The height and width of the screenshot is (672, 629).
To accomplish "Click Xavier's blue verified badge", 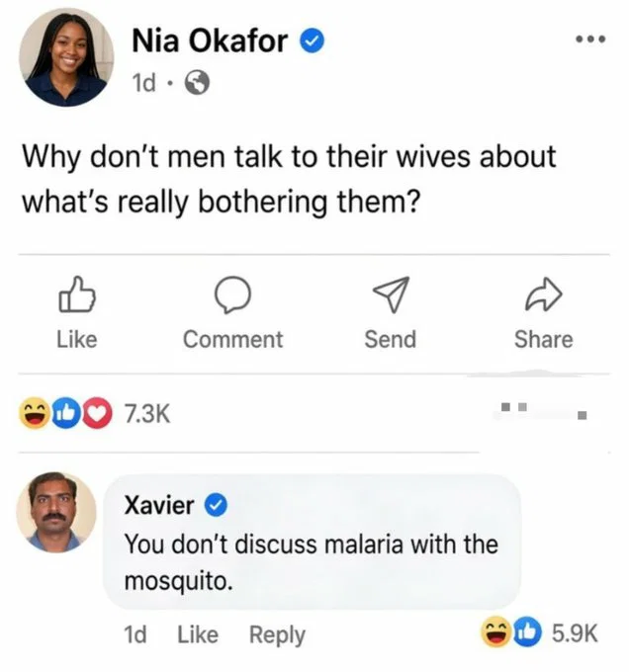I will coord(216,506).
